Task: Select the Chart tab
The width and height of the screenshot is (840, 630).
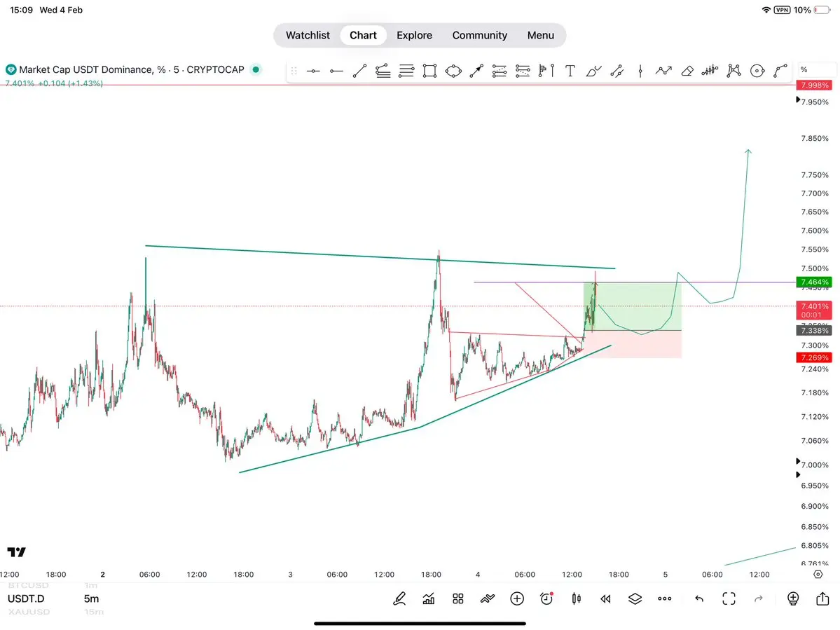Action: click(363, 35)
